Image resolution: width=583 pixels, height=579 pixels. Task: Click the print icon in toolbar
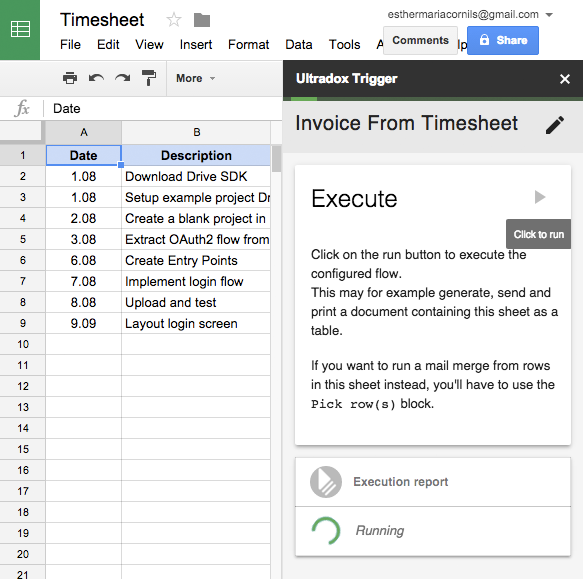coord(70,78)
